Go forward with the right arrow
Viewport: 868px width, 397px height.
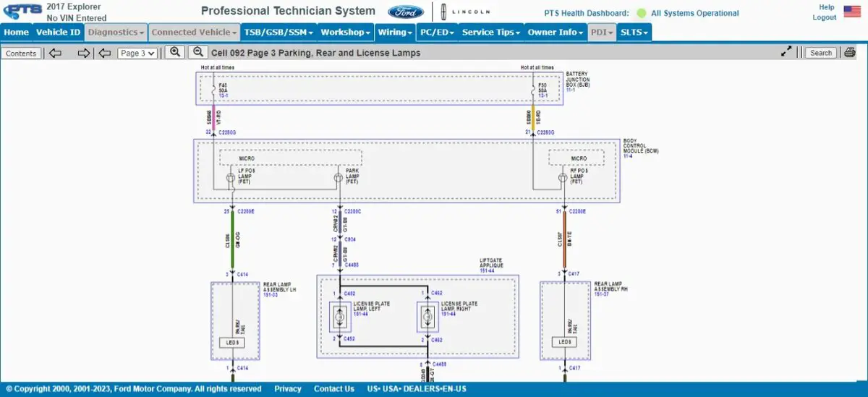pos(84,53)
